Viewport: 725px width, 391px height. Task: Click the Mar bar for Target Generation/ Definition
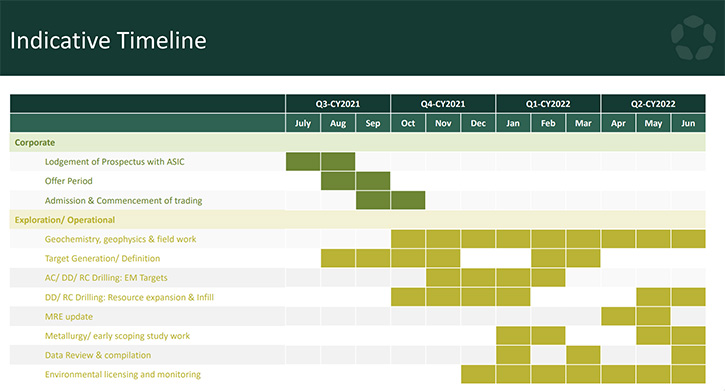pyautogui.click(x=583, y=258)
